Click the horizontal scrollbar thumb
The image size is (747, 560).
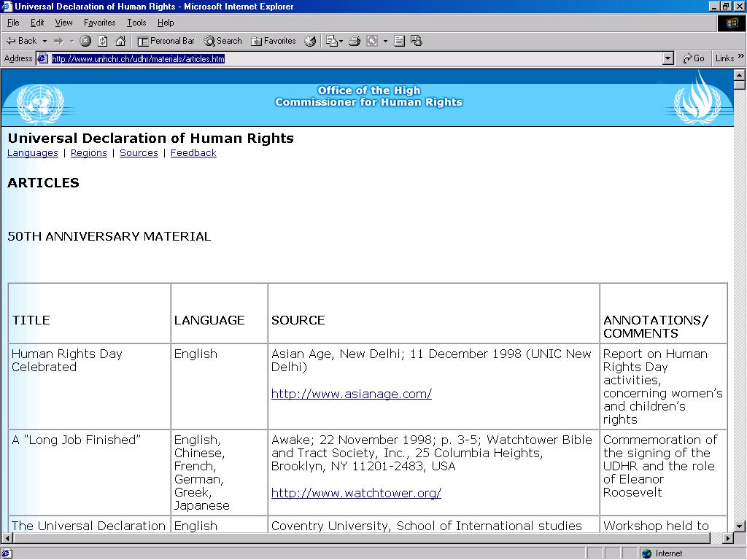[360, 538]
